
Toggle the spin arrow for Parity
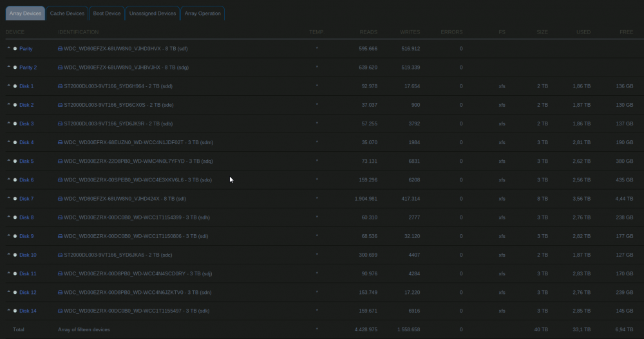[x=8, y=48]
